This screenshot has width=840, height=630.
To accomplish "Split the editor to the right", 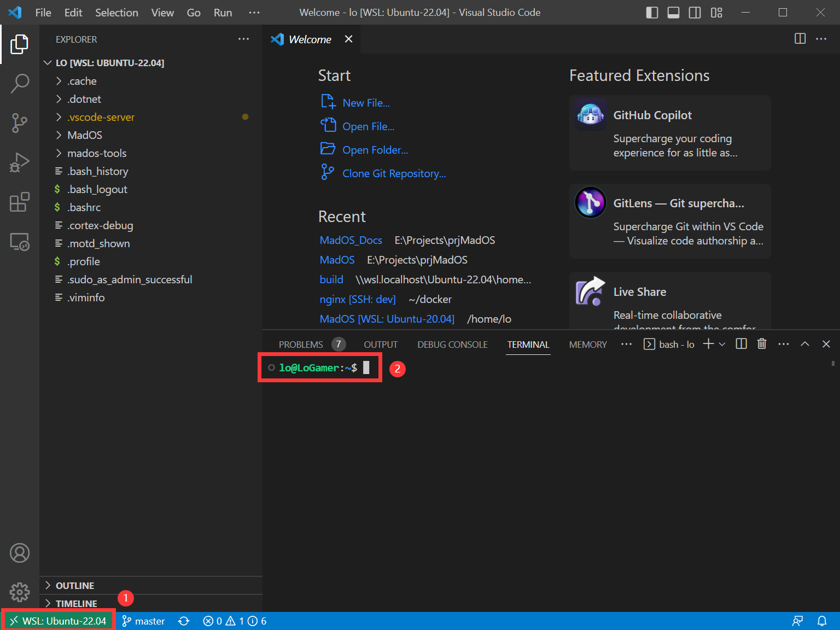I will tap(800, 39).
